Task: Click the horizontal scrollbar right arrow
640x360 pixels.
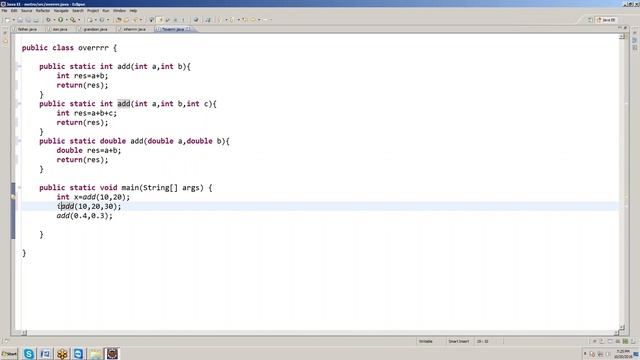Action: pos(616,333)
